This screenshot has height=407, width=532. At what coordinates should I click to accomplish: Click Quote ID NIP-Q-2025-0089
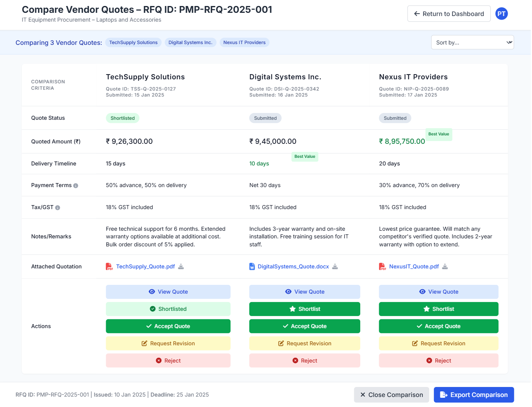pyautogui.click(x=414, y=89)
